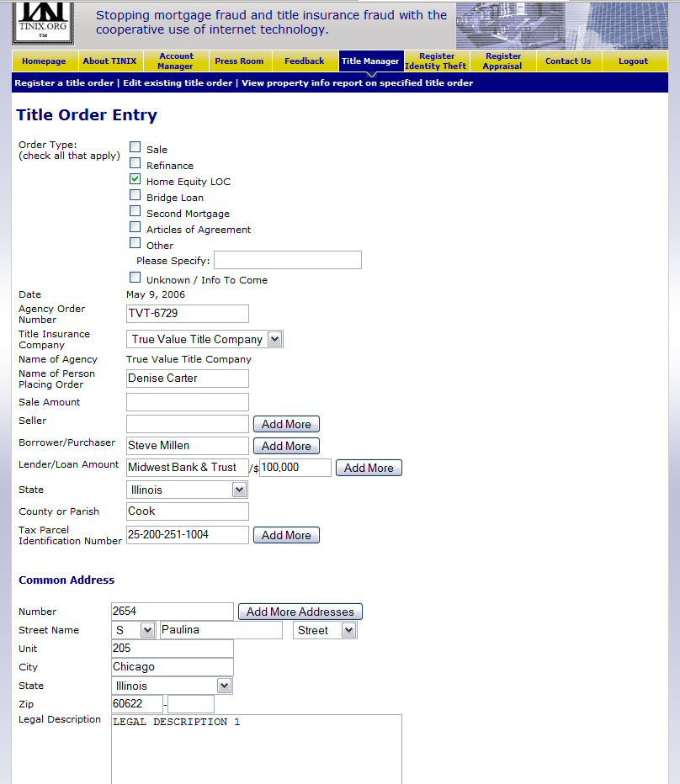Click the Title Order Entry heading
Image resolution: width=680 pixels, height=784 pixels.
coord(87,115)
